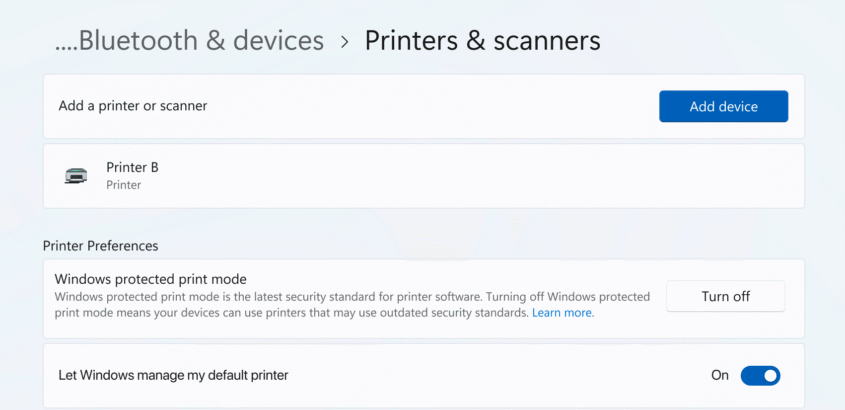Toggle Let Windows manage my default printer switch

click(x=759, y=376)
